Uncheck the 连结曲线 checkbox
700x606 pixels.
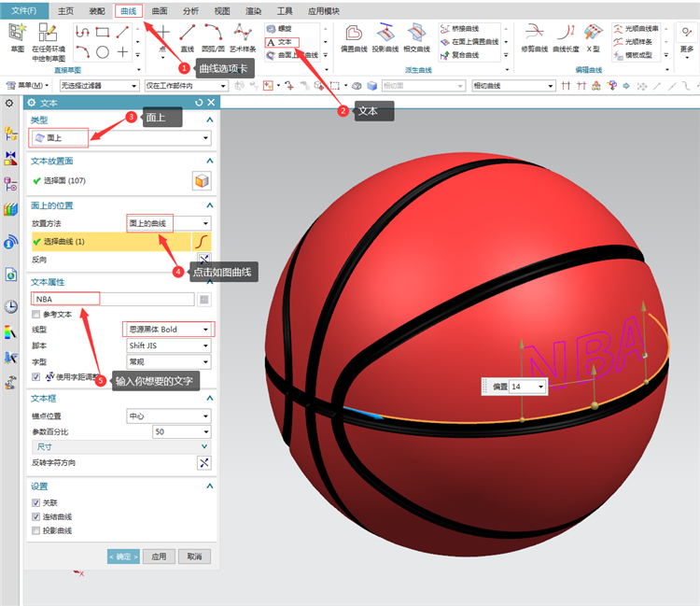click(x=36, y=516)
